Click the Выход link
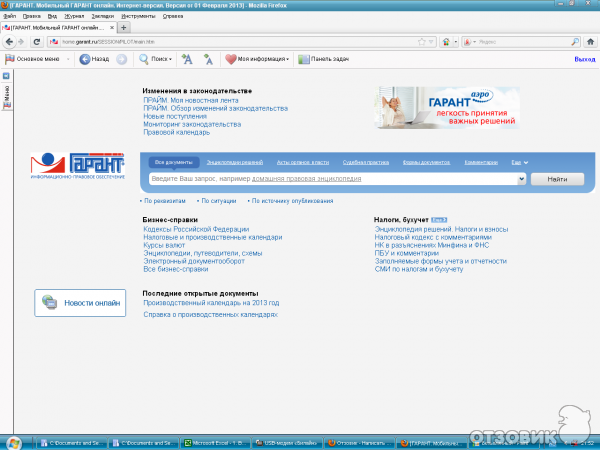The height and width of the screenshot is (450, 600). tap(585, 59)
